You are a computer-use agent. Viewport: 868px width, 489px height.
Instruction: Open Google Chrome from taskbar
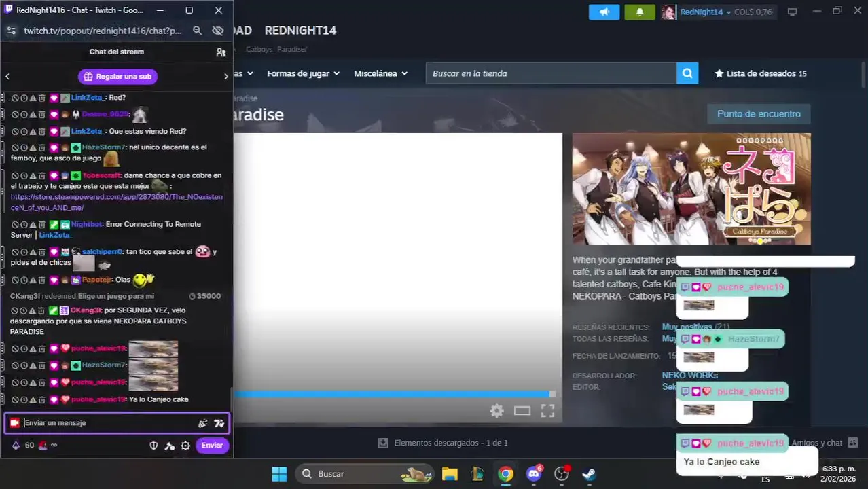point(505,474)
